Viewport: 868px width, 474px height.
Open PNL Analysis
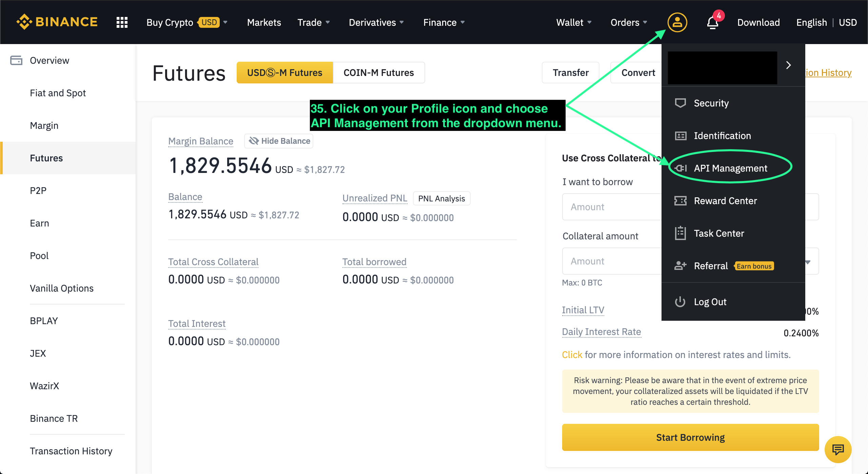(441, 198)
